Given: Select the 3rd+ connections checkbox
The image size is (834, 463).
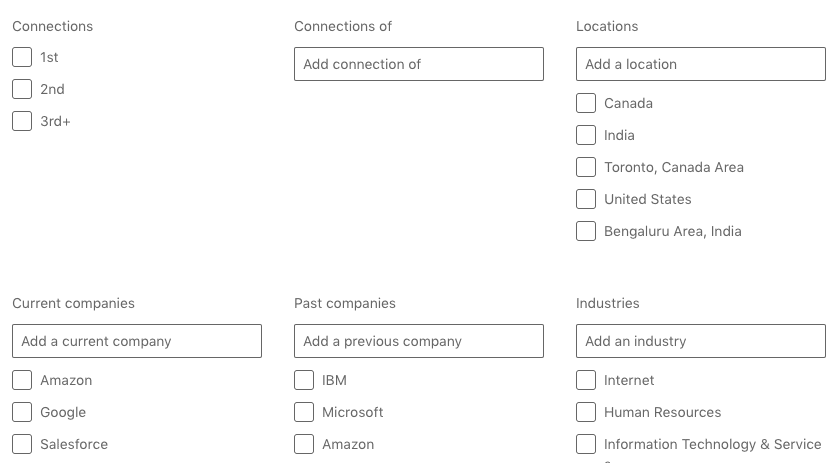Looking at the screenshot, I should [22, 121].
